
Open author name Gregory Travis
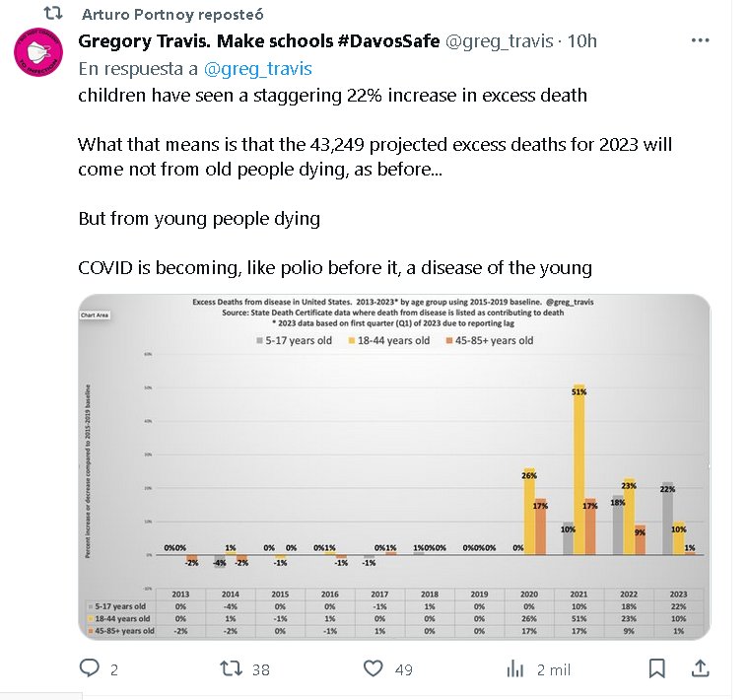click(259, 41)
